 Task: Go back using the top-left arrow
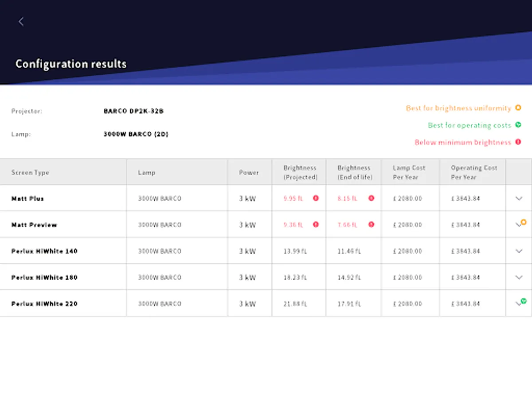21,21
